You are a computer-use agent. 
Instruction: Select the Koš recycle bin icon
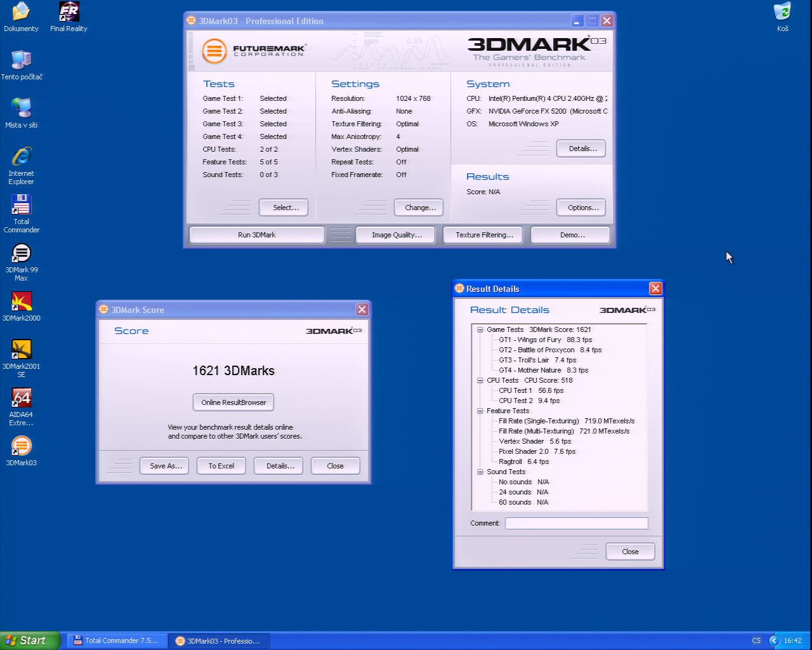[783, 17]
